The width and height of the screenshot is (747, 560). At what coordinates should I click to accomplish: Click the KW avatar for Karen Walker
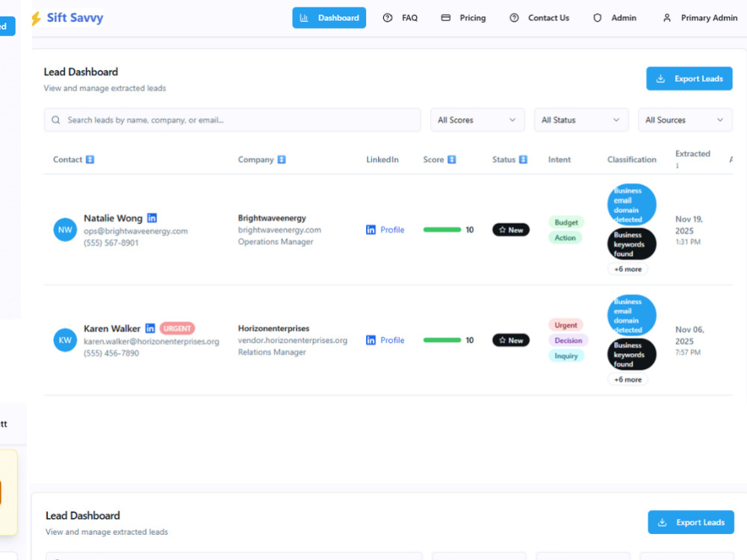point(65,340)
